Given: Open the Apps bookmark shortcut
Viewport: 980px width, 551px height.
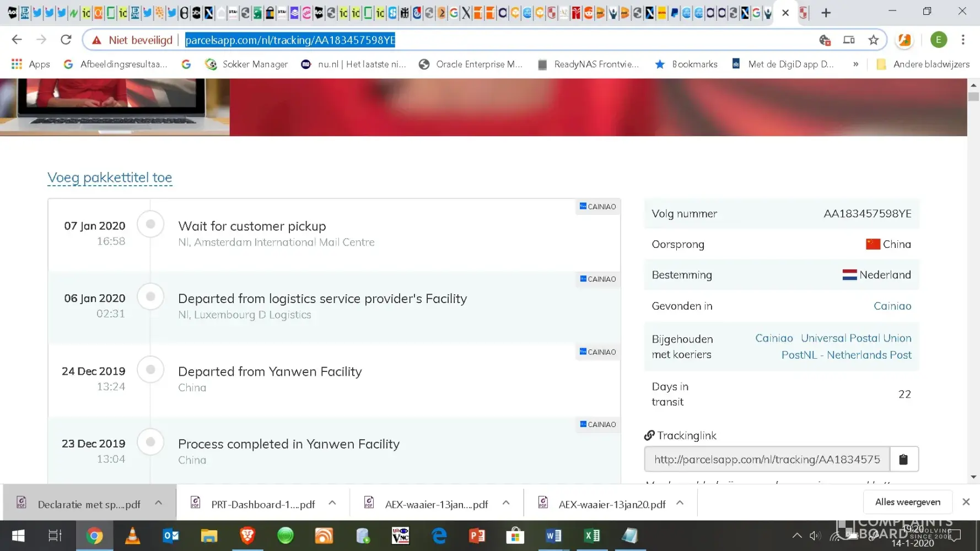Looking at the screenshot, I should click(x=31, y=64).
